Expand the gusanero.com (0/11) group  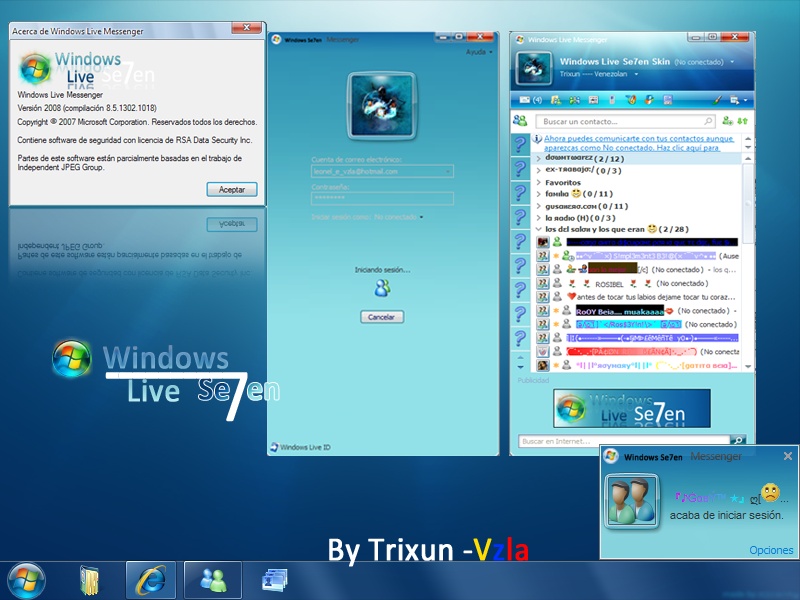[538, 206]
